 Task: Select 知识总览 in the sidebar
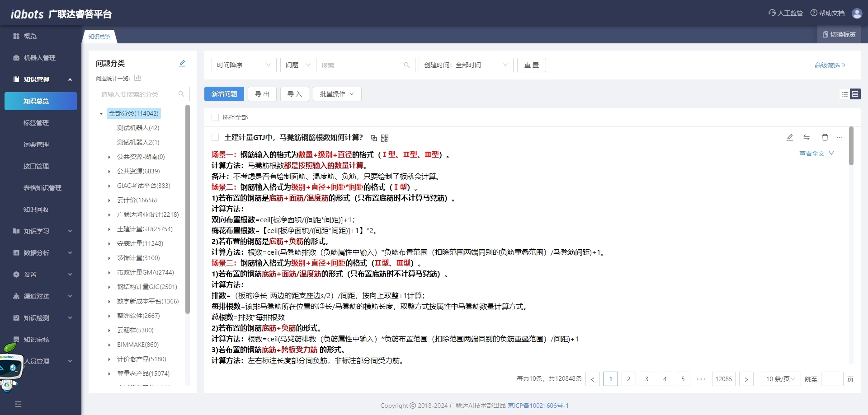coord(41,101)
